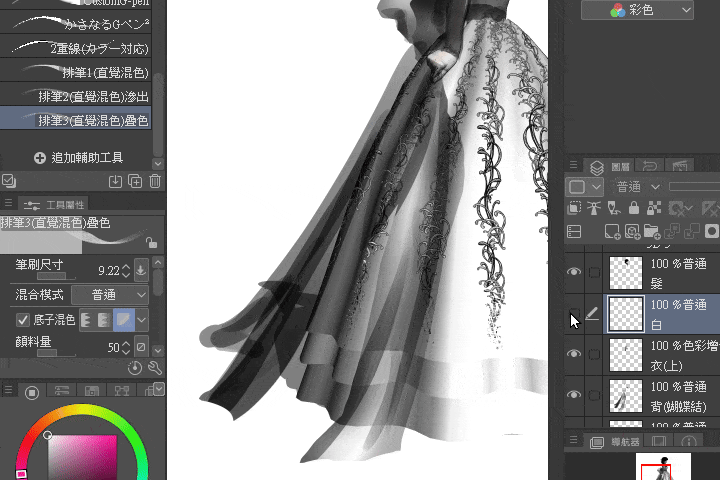Lock transparent pixels icon
Image resolution: width=720 pixels, height=480 pixels.
(x=654, y=209)
